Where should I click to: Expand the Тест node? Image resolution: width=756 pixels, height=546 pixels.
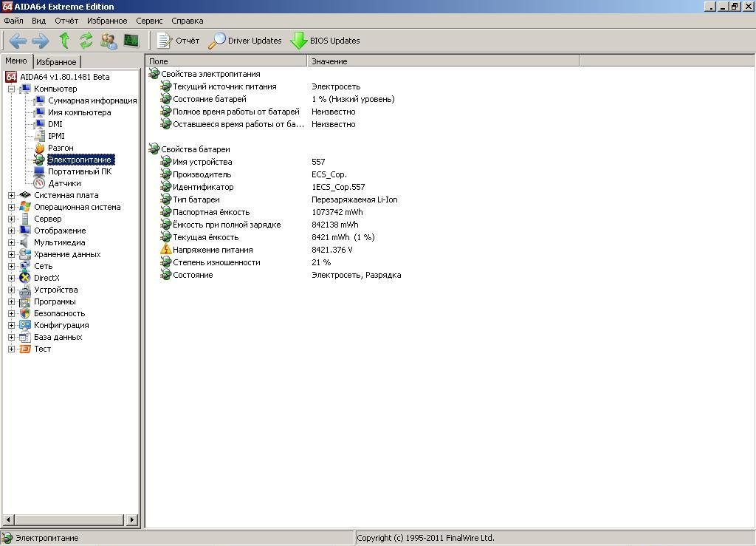12,349
